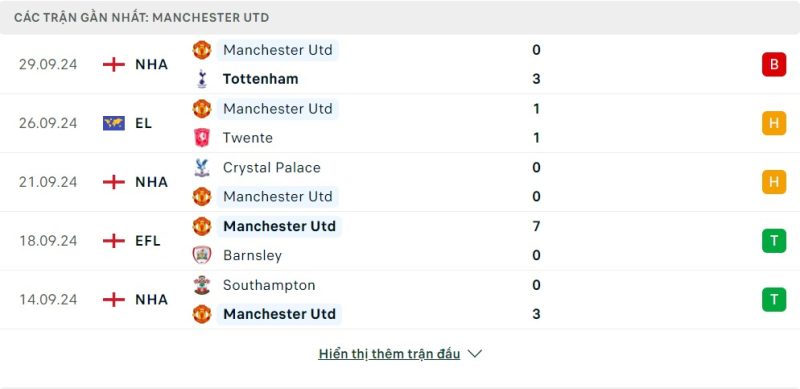This screenshot has width=800, height=389.
Task: Click the Southampton club crest icon
Action: 202,285
